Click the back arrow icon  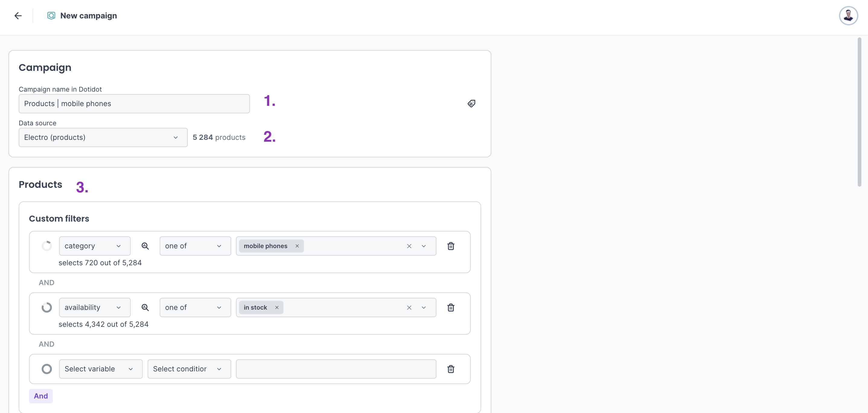(x=18, y=16)
